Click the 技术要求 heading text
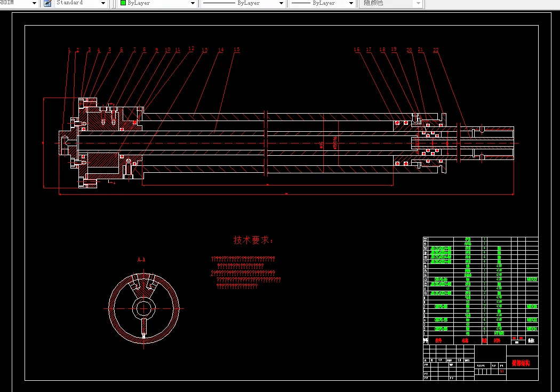This screenshot has height=392, width=560. click(x=253, y=240)
